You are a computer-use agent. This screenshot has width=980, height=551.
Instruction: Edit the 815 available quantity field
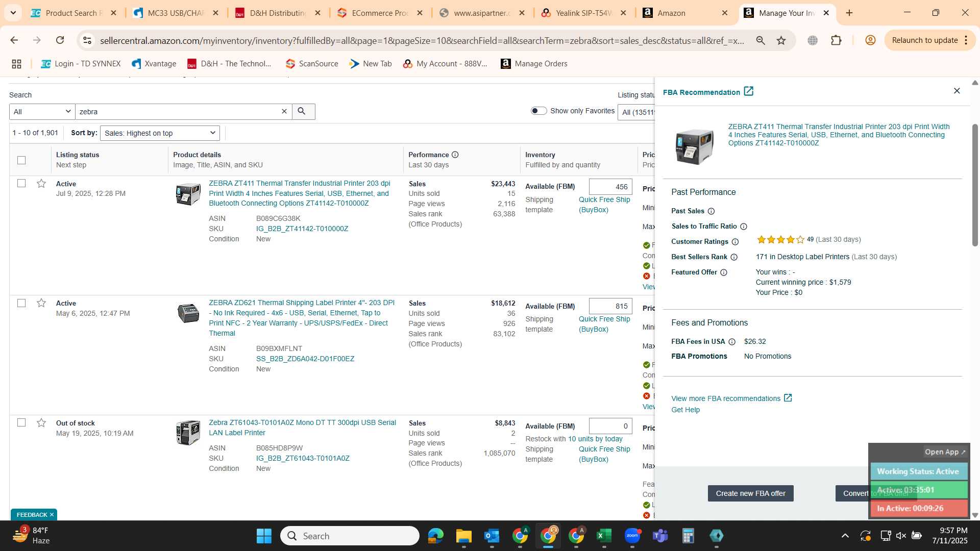point(610,306)
